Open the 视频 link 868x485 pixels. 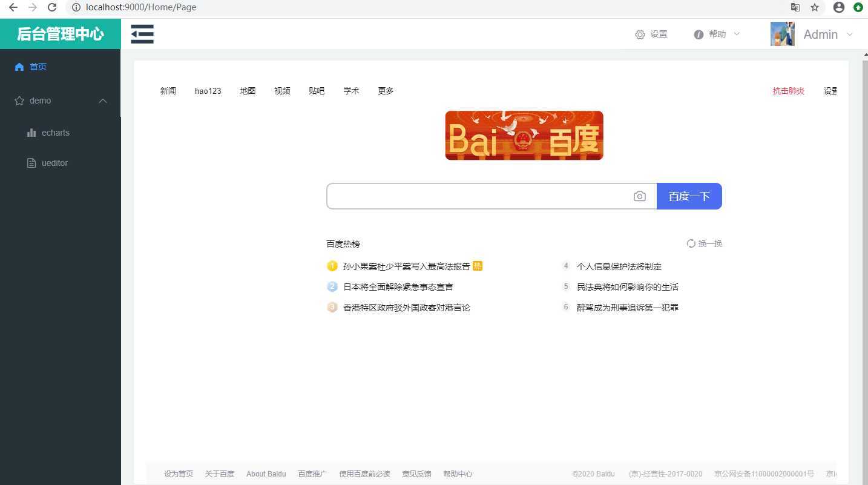[282, 91]
